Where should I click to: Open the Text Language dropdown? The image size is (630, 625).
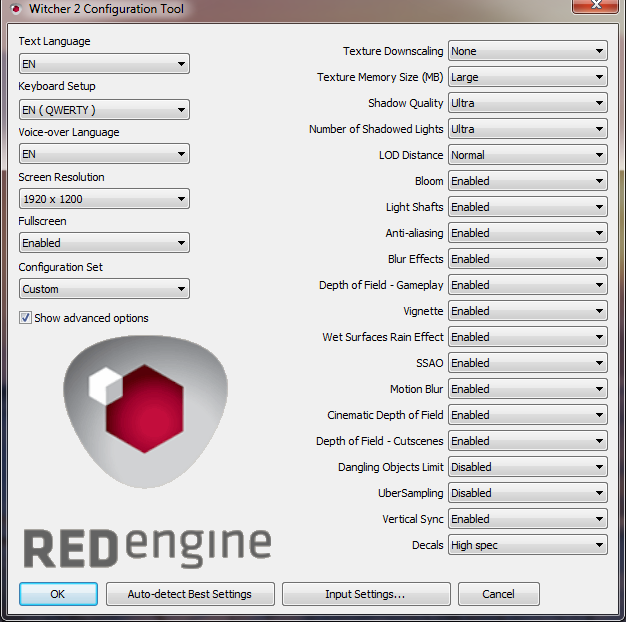coord(104,64)
